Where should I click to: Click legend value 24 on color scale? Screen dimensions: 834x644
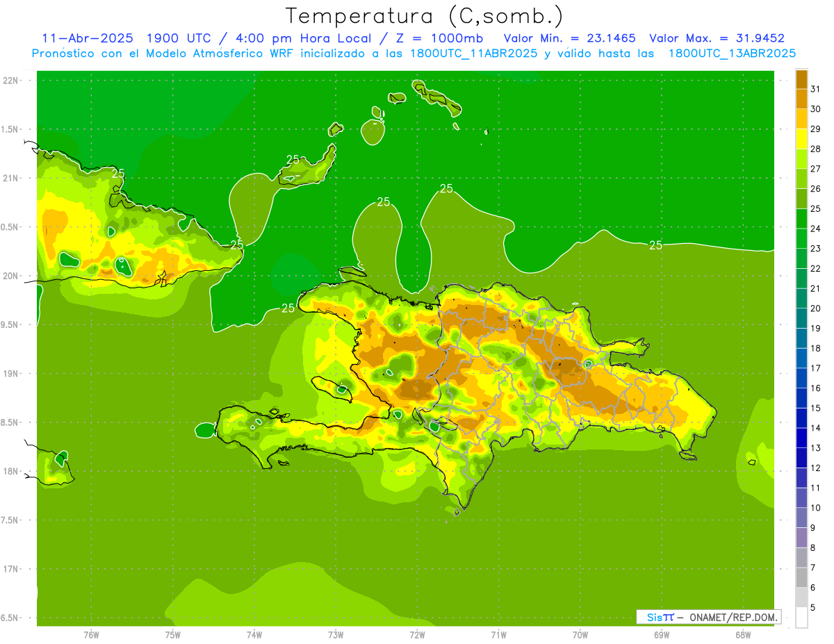click(816, 229)
